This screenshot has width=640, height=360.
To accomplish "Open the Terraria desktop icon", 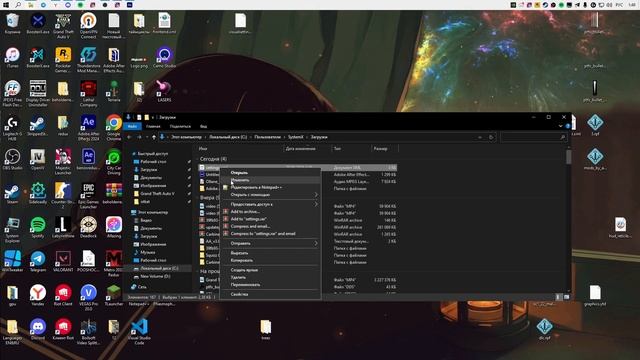I will click(x=114, y=91).
